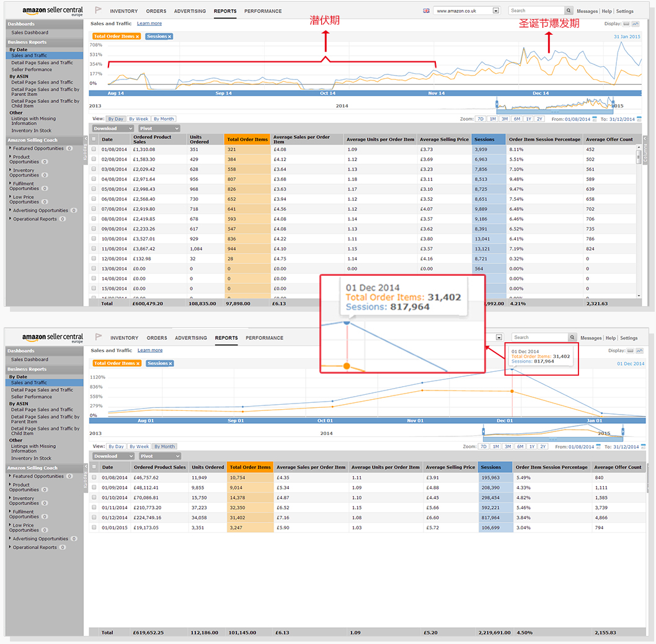
Task: Switch top display to table-only view icon
Action: coord(626,24)
